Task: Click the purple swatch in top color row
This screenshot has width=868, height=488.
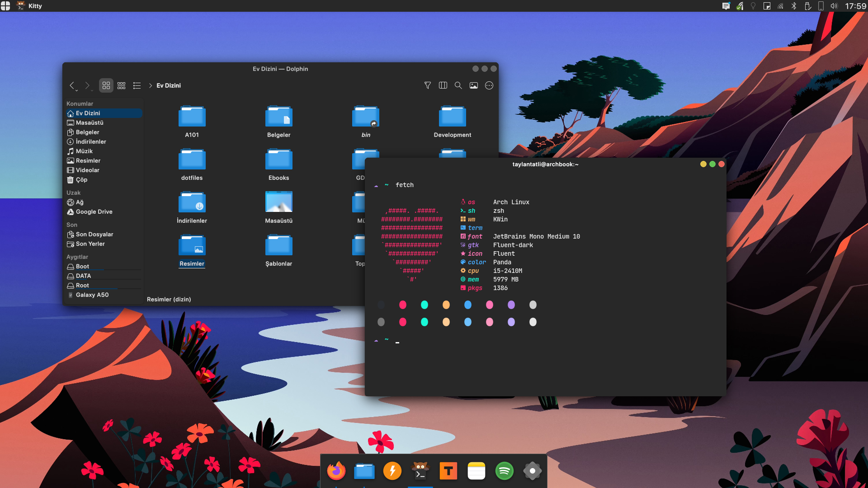Action: (511, 305)
